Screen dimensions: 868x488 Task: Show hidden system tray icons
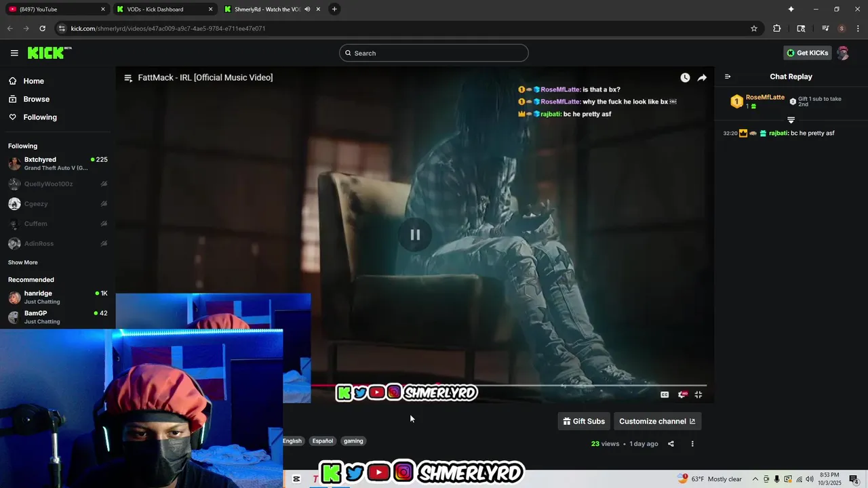(755, 479)
